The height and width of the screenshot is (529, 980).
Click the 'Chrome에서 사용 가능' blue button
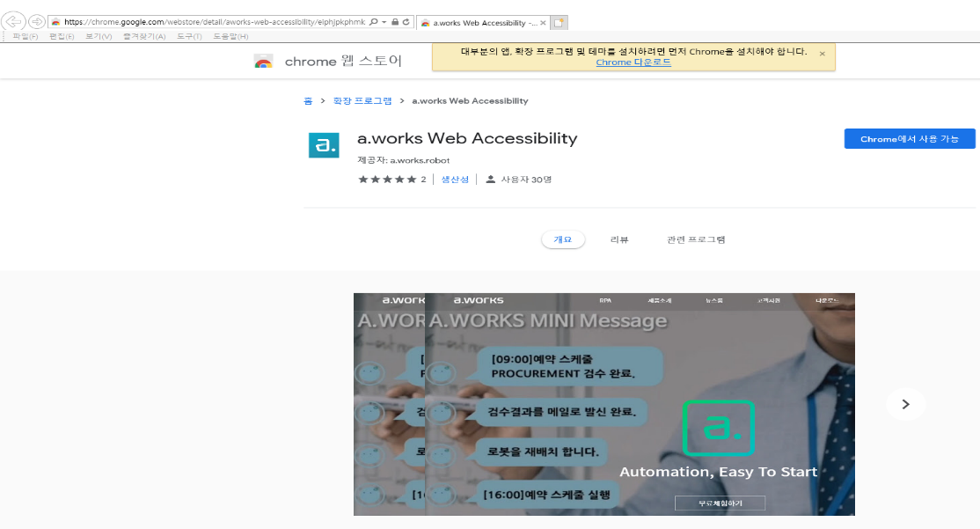pos(910,139)
